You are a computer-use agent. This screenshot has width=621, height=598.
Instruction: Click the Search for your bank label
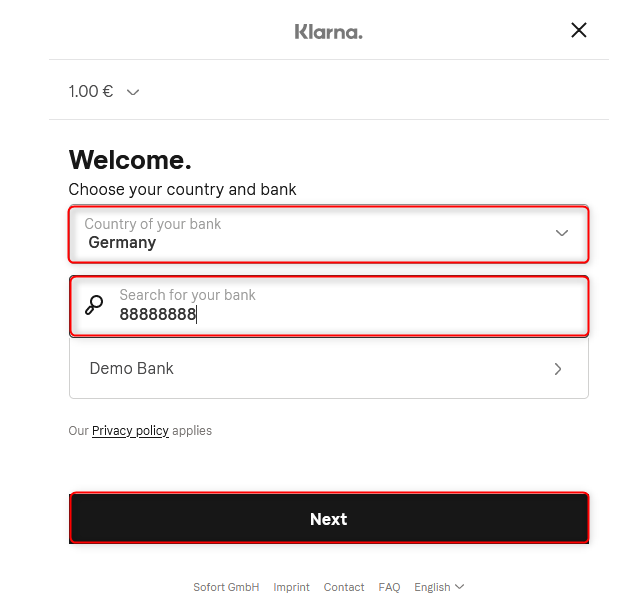[187, 295]
